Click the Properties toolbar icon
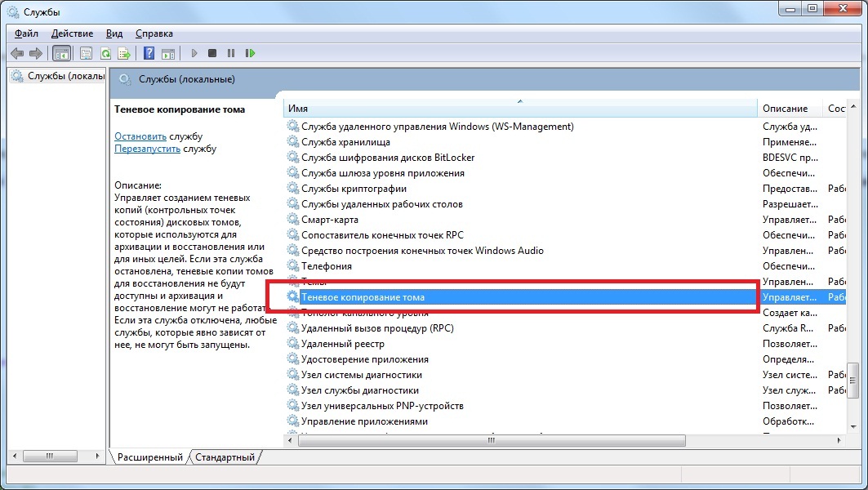Viewport: 868px width, 490px height. pyautogui.click(x=86, y=53)
